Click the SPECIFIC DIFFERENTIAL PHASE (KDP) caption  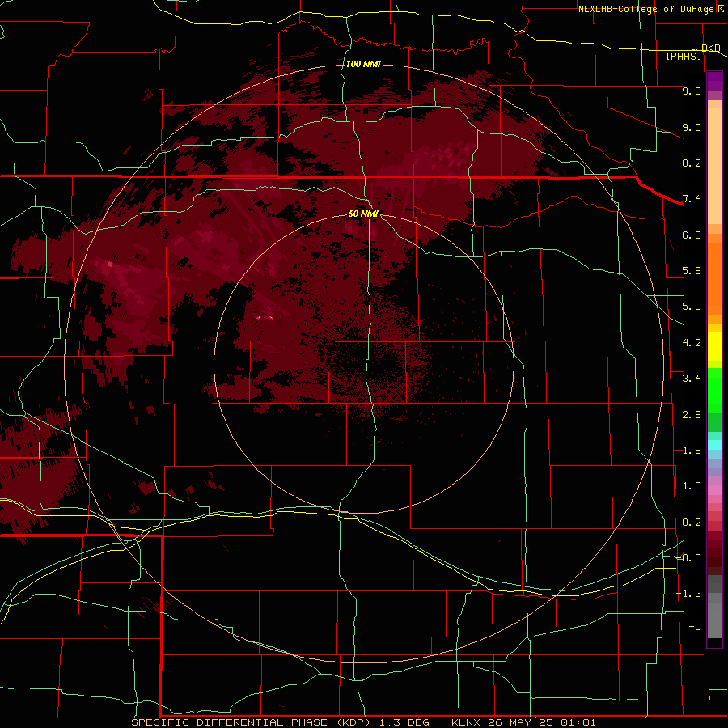[x=252, y=722]
